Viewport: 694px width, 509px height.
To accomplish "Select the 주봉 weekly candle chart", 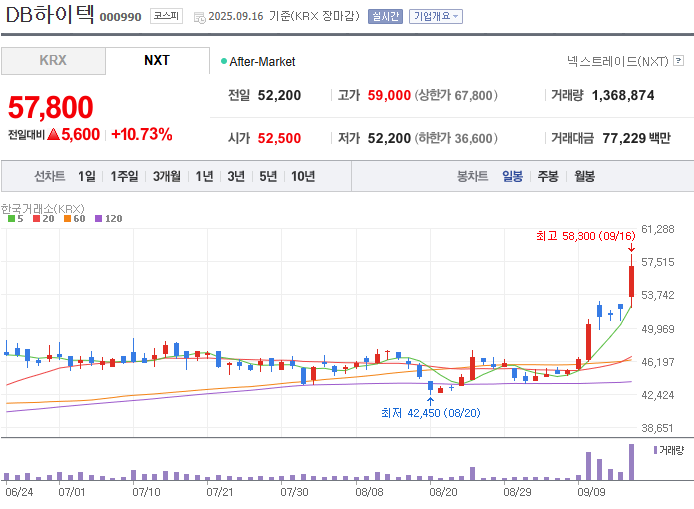I will tap(548, 176).
